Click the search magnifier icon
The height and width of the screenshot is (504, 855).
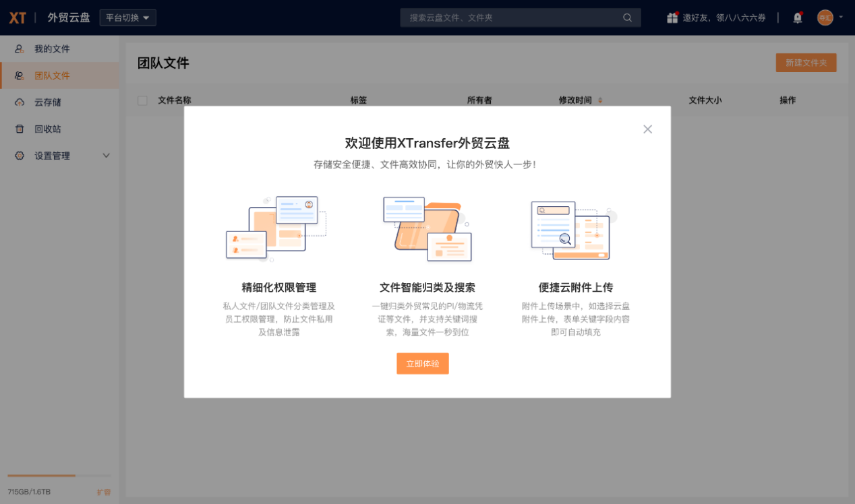click(628, 18)
